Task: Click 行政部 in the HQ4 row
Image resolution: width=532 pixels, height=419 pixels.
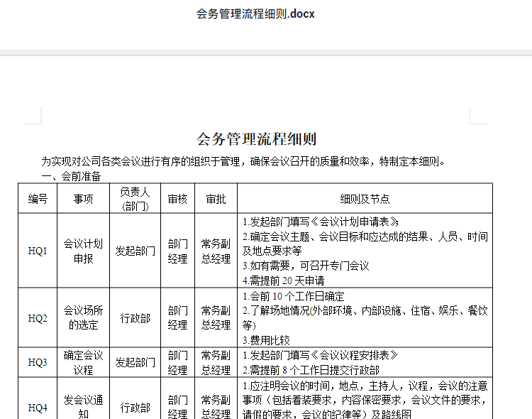Action: point(135,407)
